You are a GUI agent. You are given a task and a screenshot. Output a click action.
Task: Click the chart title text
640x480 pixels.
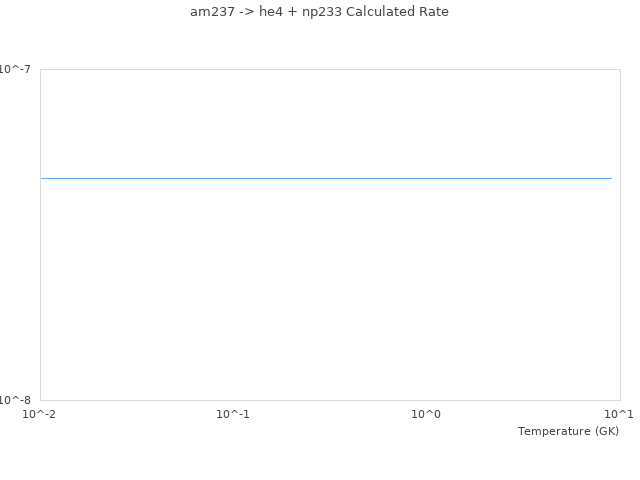tap(319, 12)
